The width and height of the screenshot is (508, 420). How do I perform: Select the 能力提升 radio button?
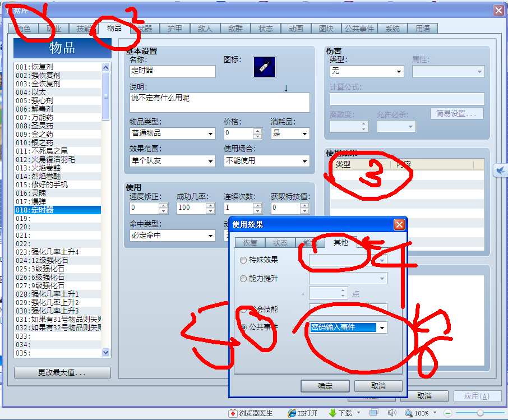click(243, 278)
